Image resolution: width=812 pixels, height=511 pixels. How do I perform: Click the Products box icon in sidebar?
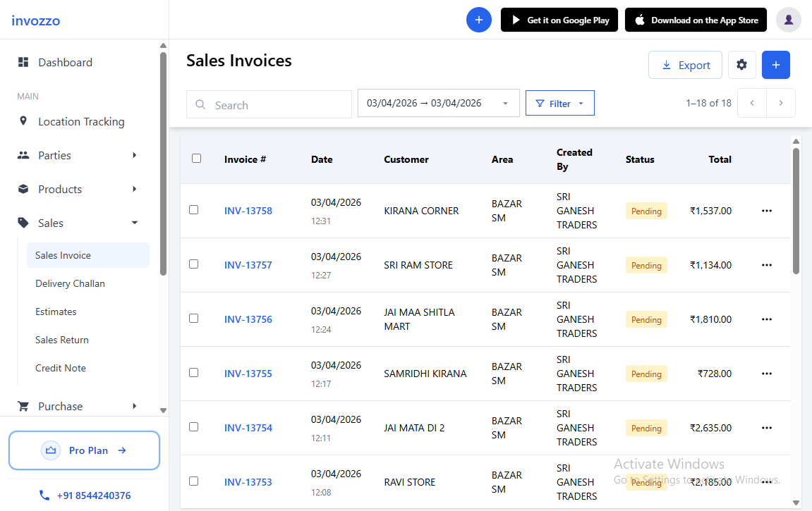click(24, 189)
